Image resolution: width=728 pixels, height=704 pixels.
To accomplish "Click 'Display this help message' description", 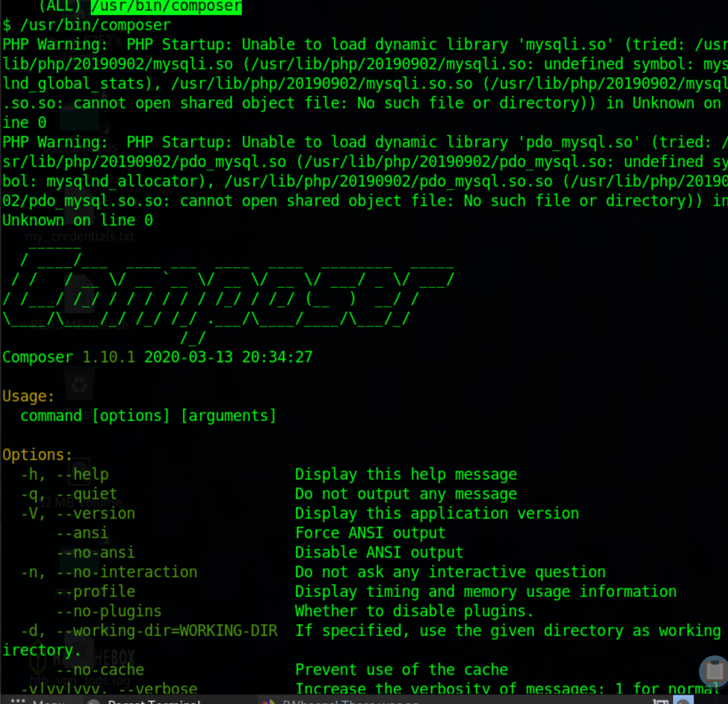I will (x=406, y=474).
